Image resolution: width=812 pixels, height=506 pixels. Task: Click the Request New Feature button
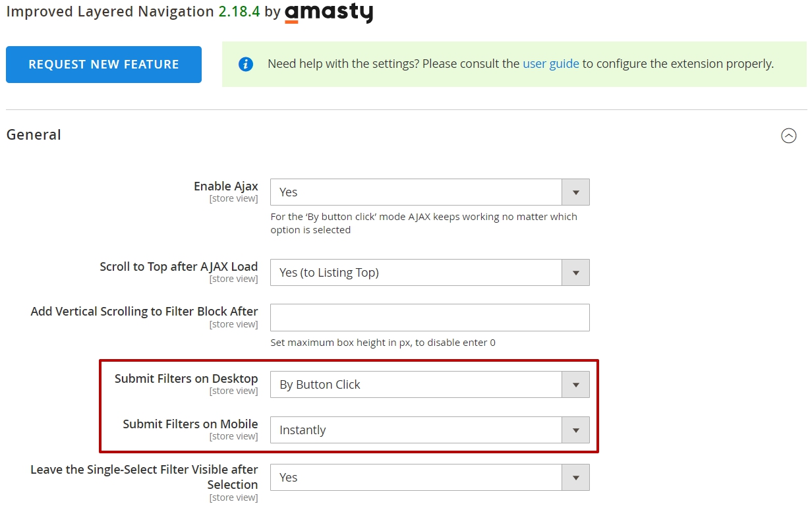103,65
